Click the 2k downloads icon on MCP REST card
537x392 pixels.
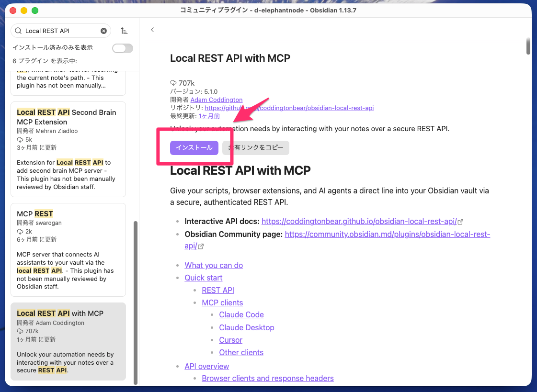coord(20,232)
